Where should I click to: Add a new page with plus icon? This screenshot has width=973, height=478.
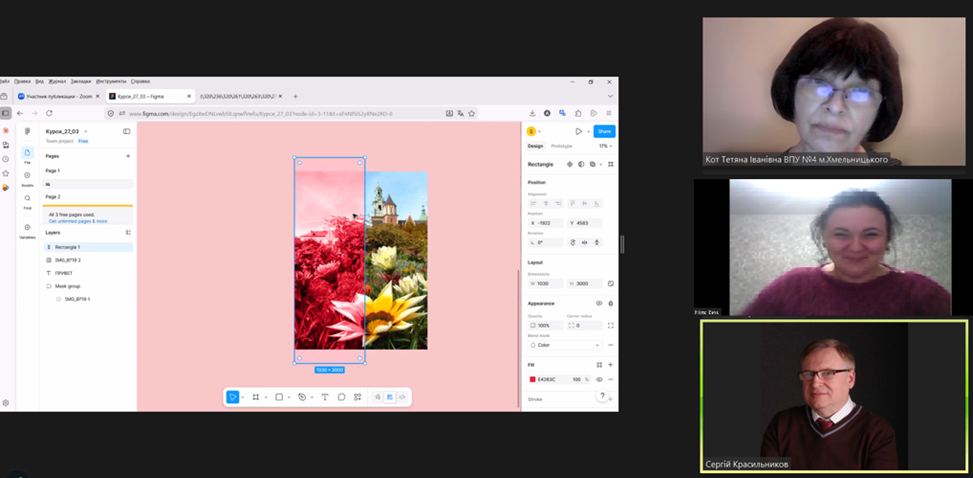128,156
